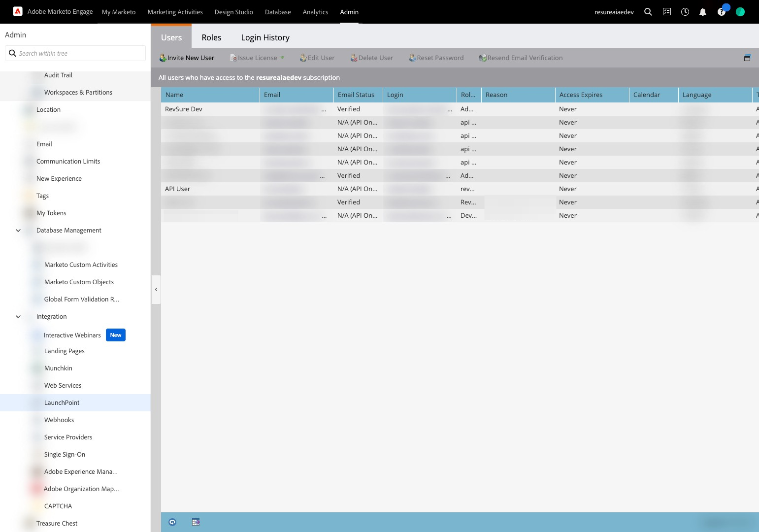Viewport: 759px width, 532px height.
Task: Open My Marketo menu
Action: 119,12
